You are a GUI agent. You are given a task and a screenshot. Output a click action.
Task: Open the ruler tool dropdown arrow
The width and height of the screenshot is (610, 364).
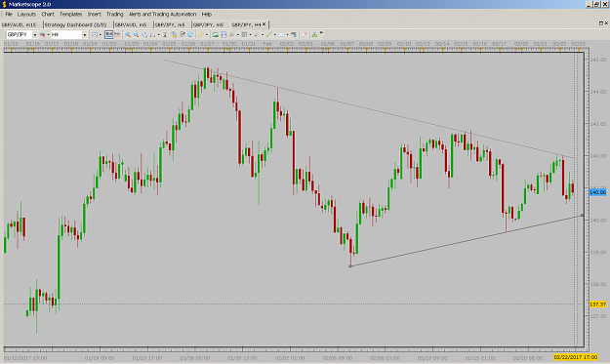(207, 34)
